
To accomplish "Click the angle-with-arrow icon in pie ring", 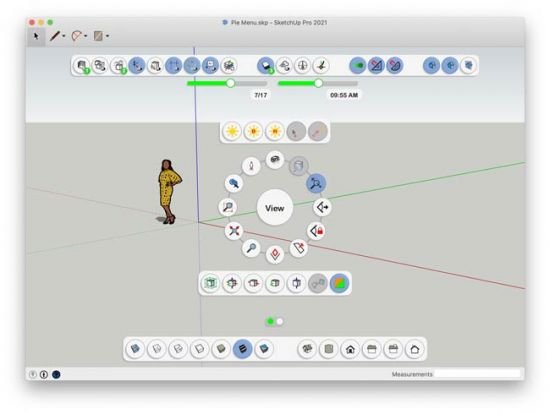I will click(322, 207).
